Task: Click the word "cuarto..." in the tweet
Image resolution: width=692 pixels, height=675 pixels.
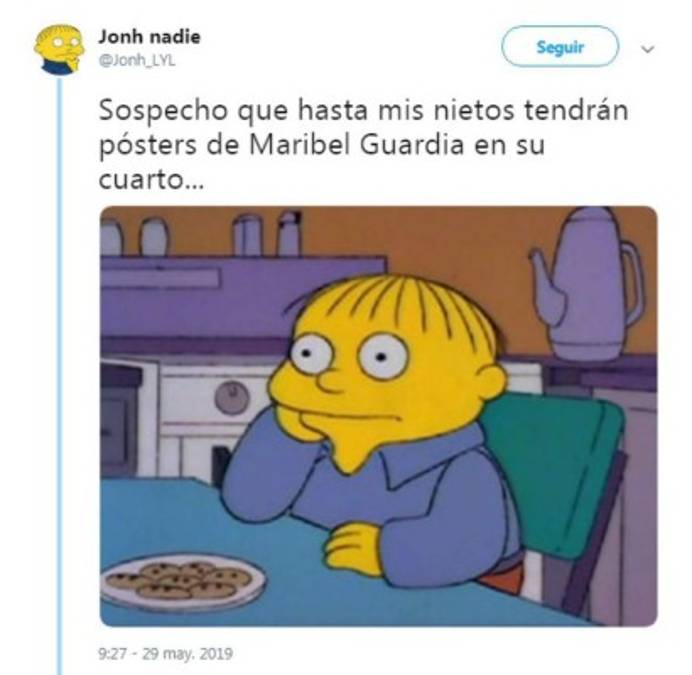Action: (151, 181)
